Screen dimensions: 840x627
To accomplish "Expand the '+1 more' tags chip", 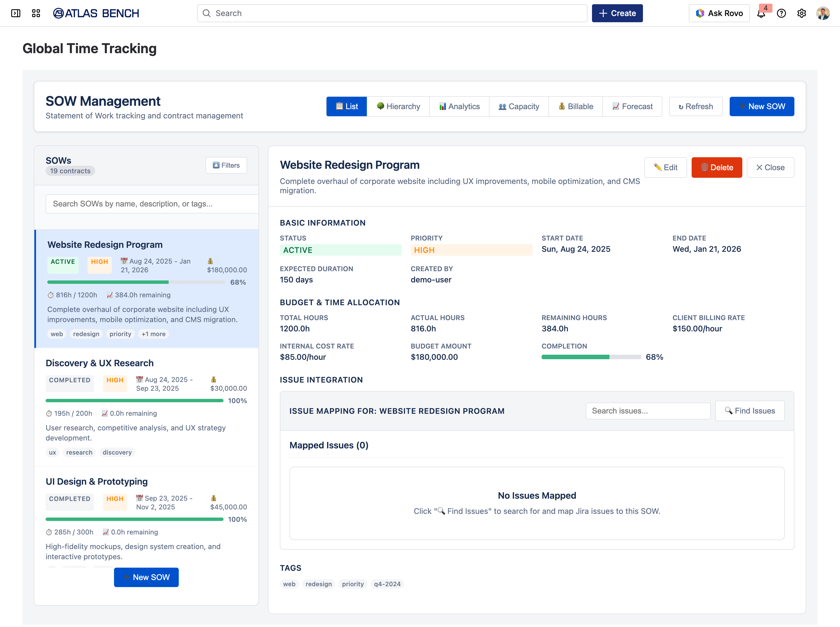I will 153,334.
